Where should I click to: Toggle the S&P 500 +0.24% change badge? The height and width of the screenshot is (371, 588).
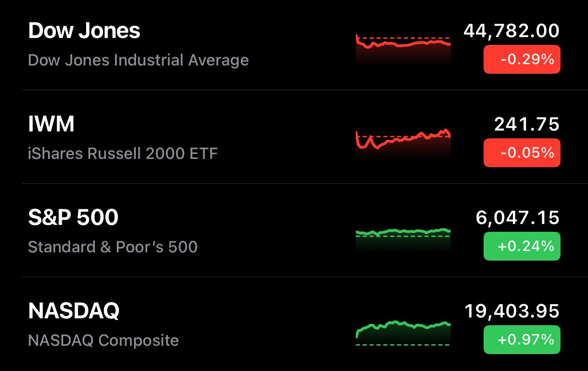point(522,246)
